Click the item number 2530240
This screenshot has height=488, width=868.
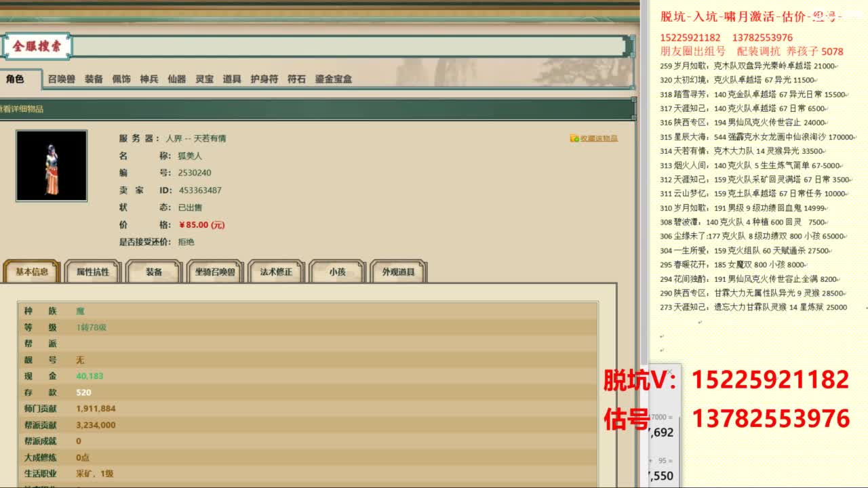point(195,173)
